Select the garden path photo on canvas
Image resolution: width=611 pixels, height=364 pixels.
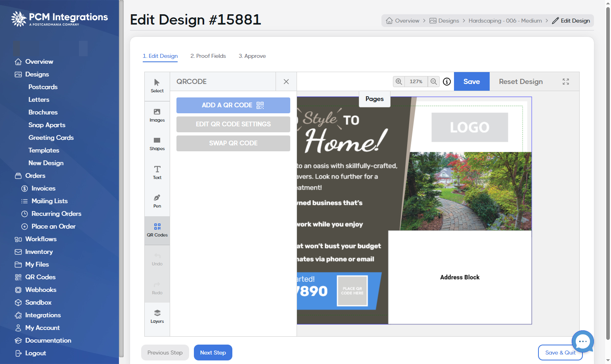tap(466, 191)
